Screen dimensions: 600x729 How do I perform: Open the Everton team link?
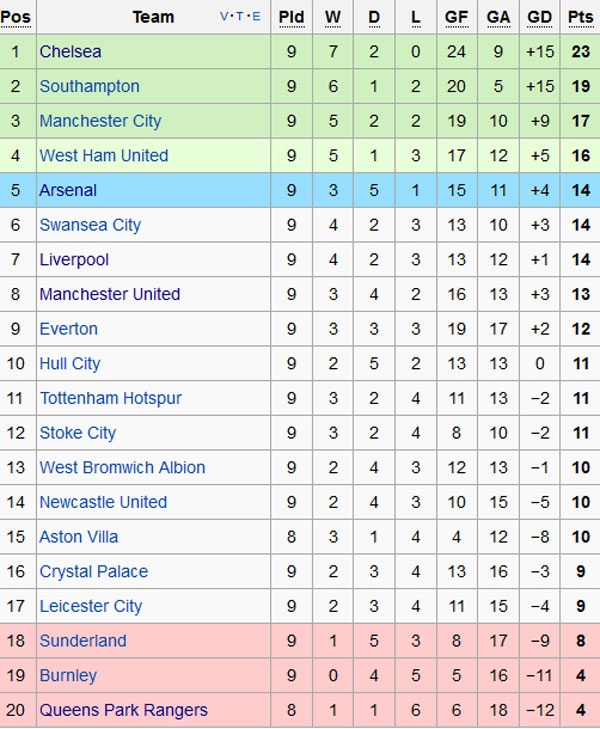point(68,329)
